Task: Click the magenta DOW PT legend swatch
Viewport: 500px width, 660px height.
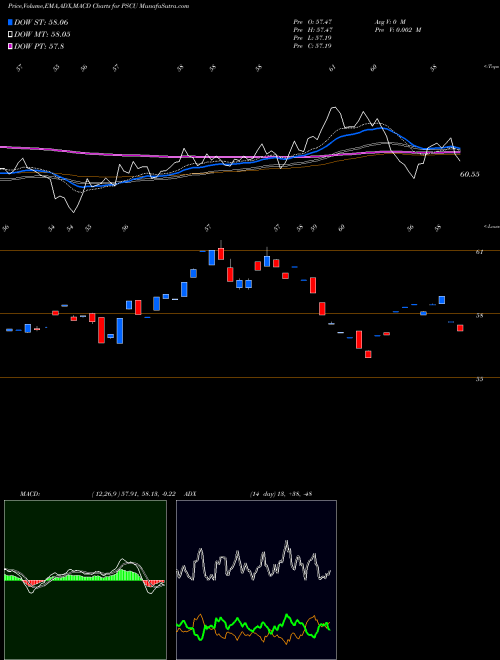Action: click(11, 46)
